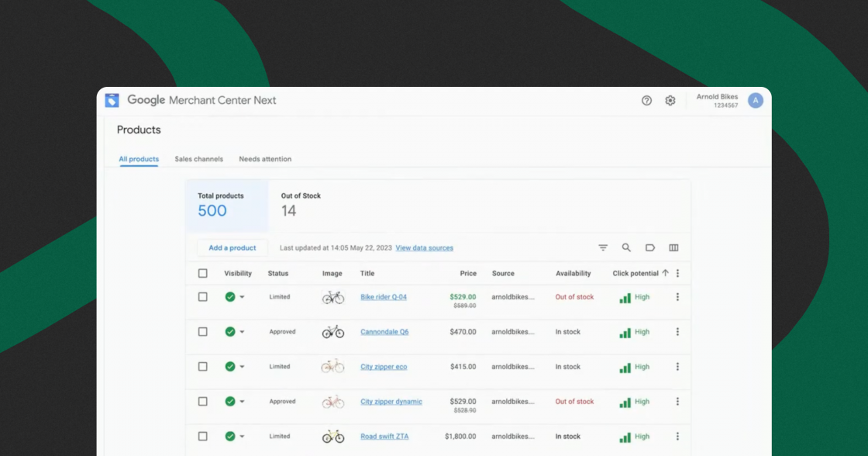This screenshot has height=456, width=868.
Task: Click the Status column header
Action: coord(278,273)
